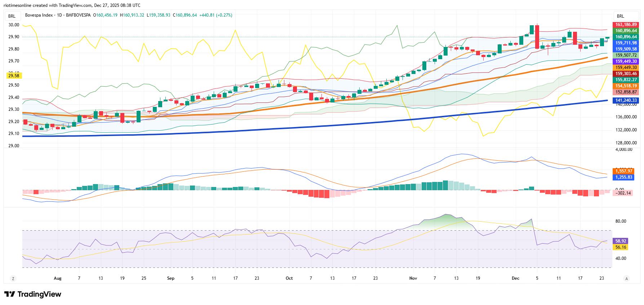Click the orange 159,449.30 price label
This screenshot has width=644, height=305.
coord(626,67)
